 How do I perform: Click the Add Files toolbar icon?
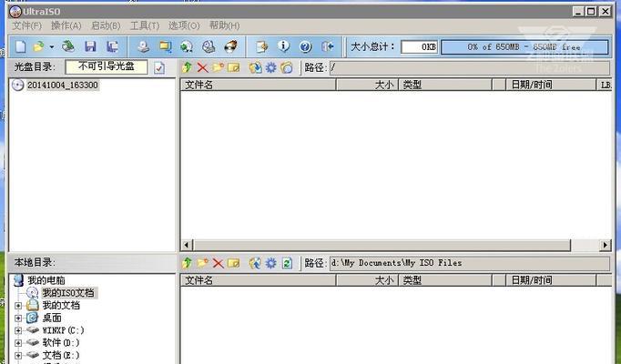coord(262,46)
